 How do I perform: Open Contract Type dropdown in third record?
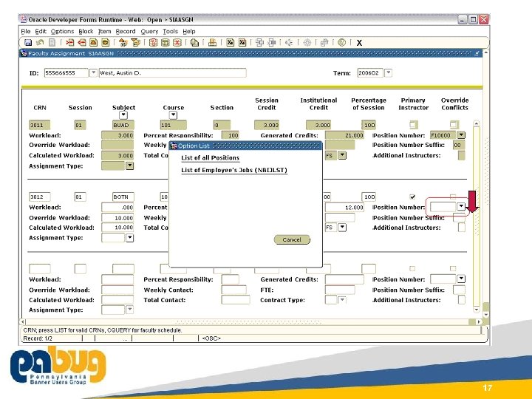342,299
